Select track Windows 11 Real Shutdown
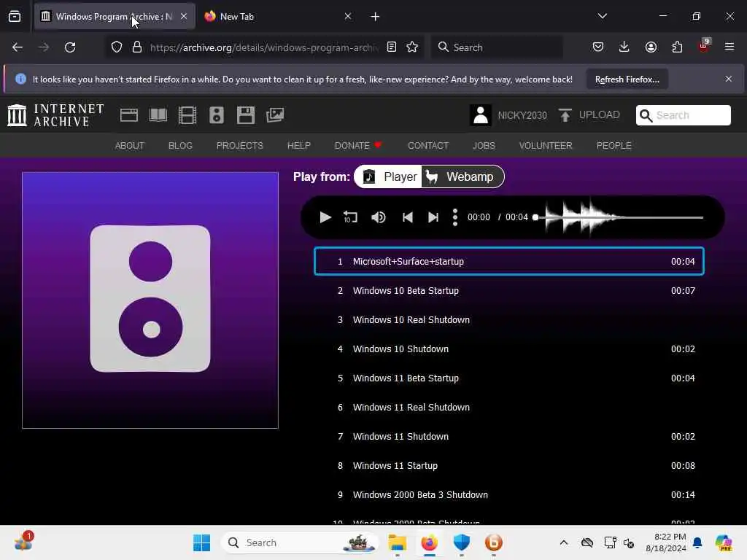 (508, 407)
